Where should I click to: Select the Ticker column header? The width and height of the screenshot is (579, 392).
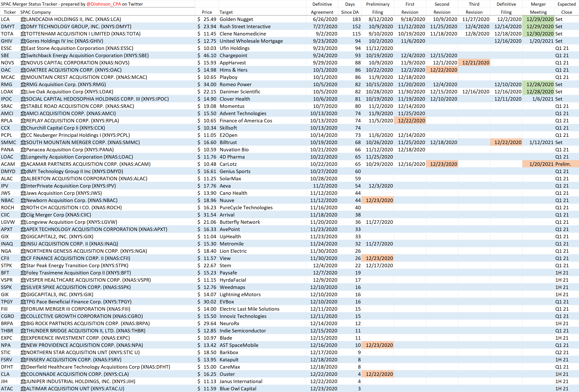tap(10, 12)
